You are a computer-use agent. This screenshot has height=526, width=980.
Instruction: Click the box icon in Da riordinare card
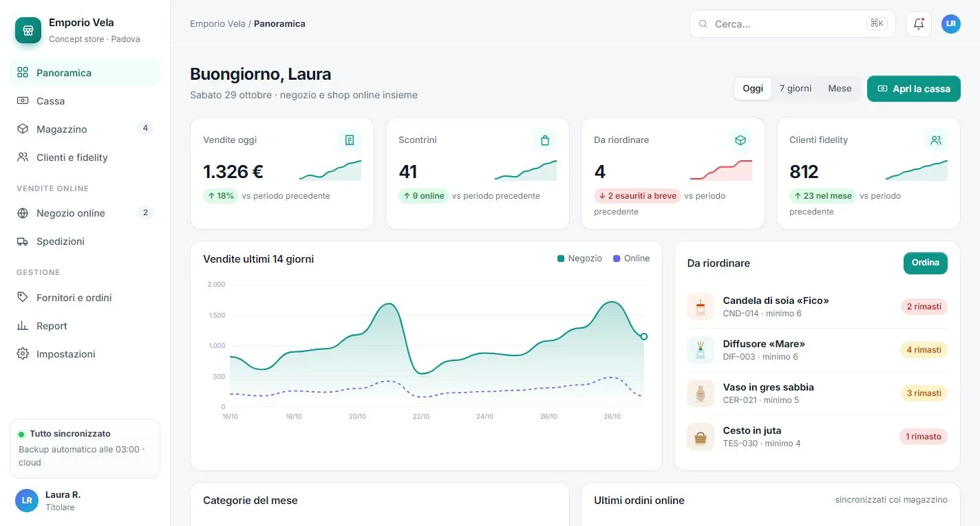[741, 140]
